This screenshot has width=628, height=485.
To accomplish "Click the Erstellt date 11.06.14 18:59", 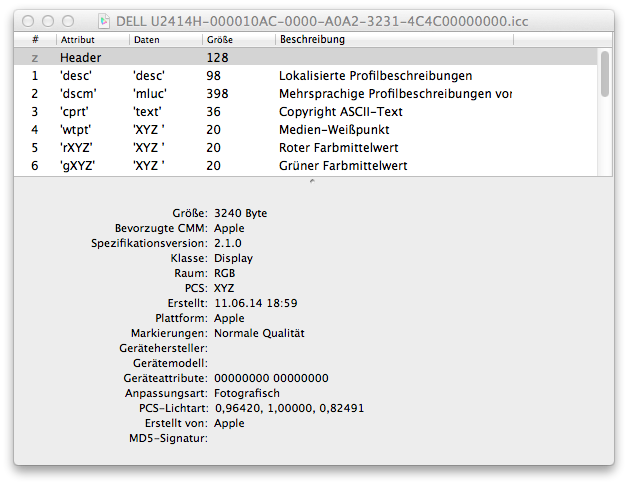I will pos(256,303).
